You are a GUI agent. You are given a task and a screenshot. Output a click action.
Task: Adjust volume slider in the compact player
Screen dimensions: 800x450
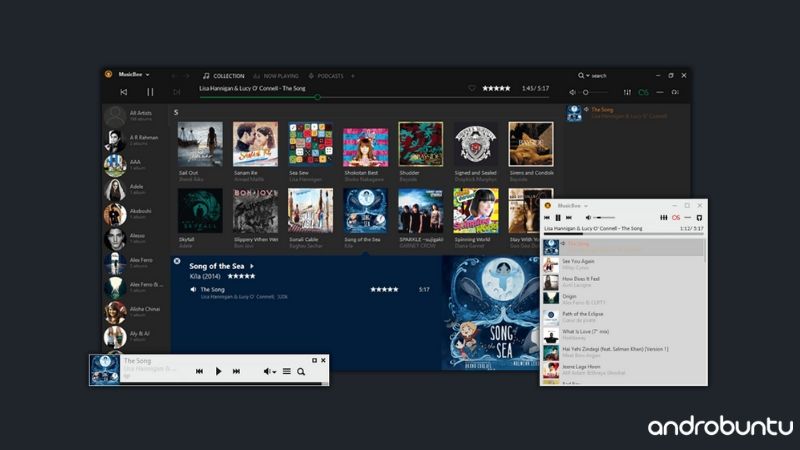click(x=605, y=218)
